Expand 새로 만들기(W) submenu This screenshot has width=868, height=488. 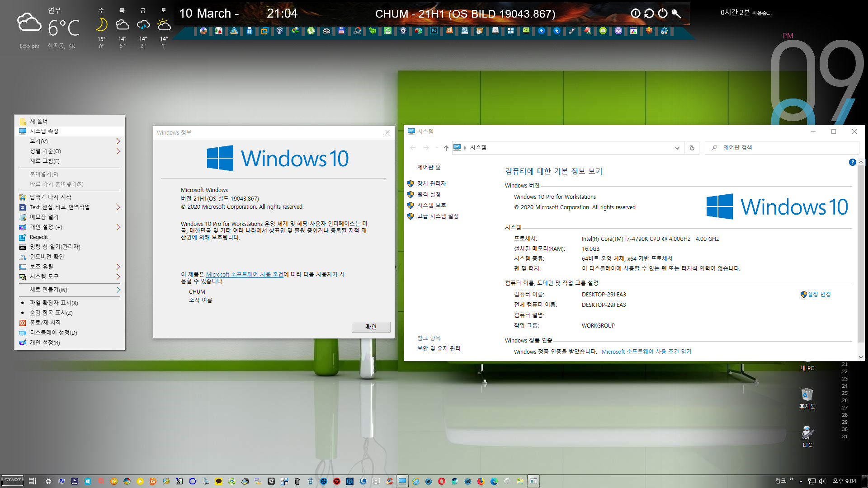click(70, 290)
